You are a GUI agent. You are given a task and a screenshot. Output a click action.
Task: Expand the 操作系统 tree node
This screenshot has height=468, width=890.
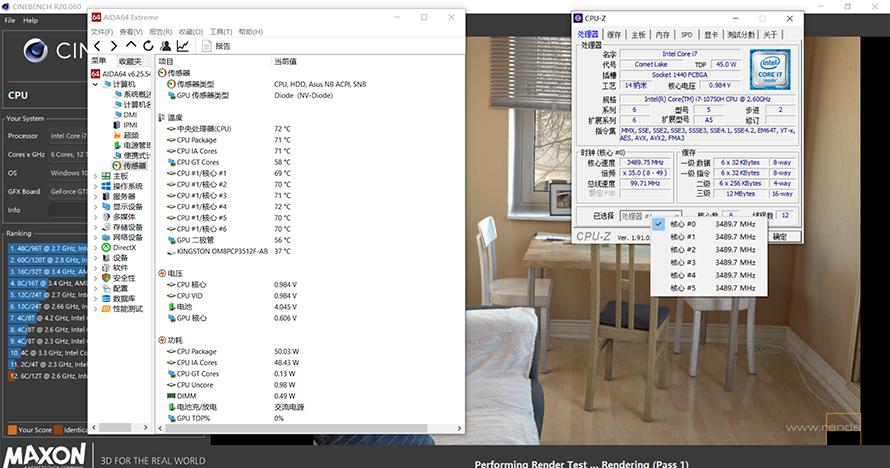click(95, 186)
